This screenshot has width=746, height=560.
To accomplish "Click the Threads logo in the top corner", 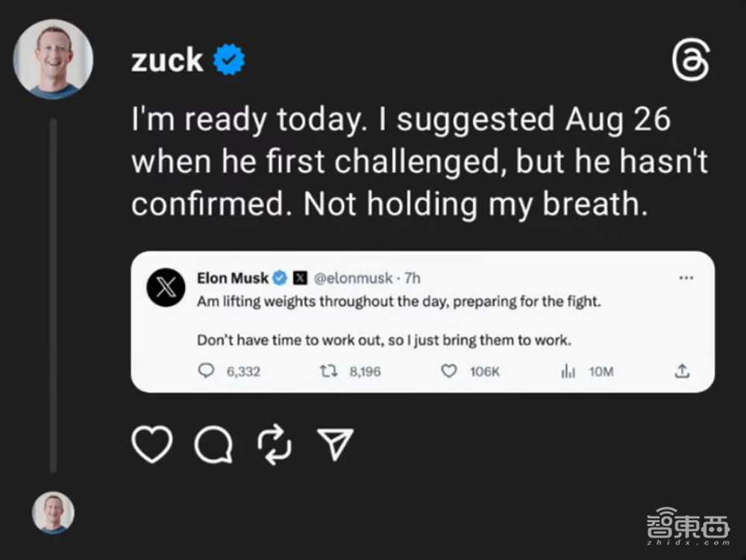I will point(691,62).
